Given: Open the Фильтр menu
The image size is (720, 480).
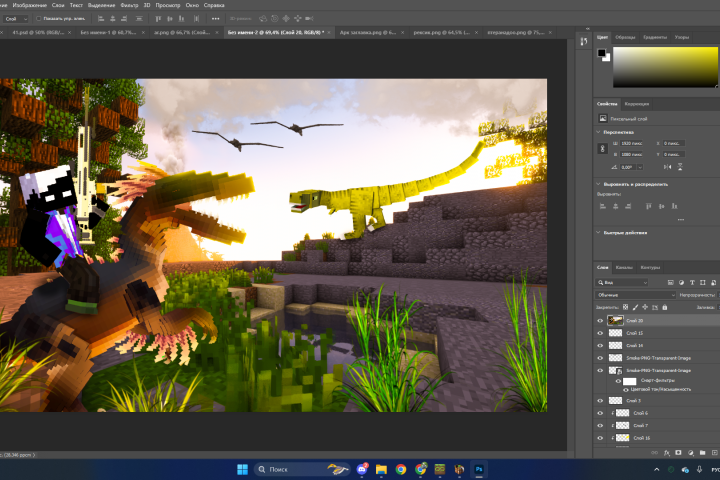Looking at the screenshot, I should coord(128,5).
